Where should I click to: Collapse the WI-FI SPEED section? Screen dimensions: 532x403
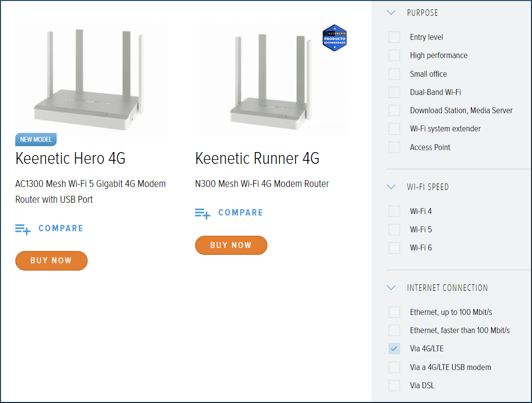click(391, 187)
